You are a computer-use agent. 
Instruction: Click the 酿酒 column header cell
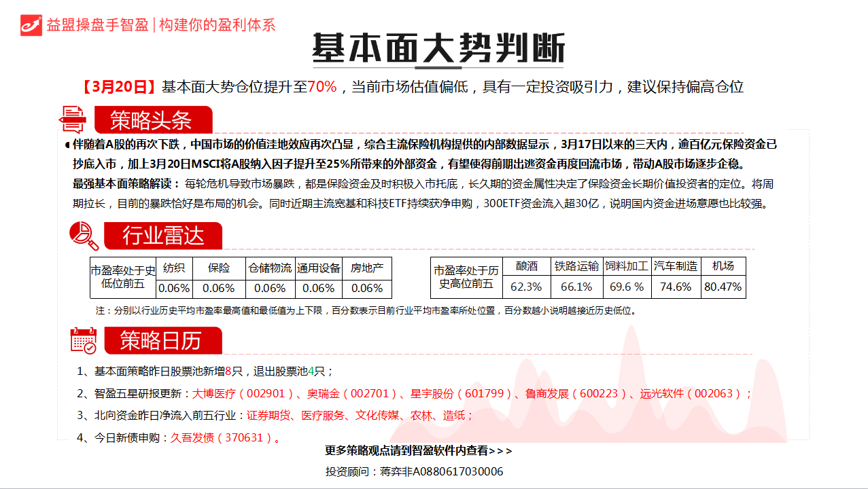[526, 266]
